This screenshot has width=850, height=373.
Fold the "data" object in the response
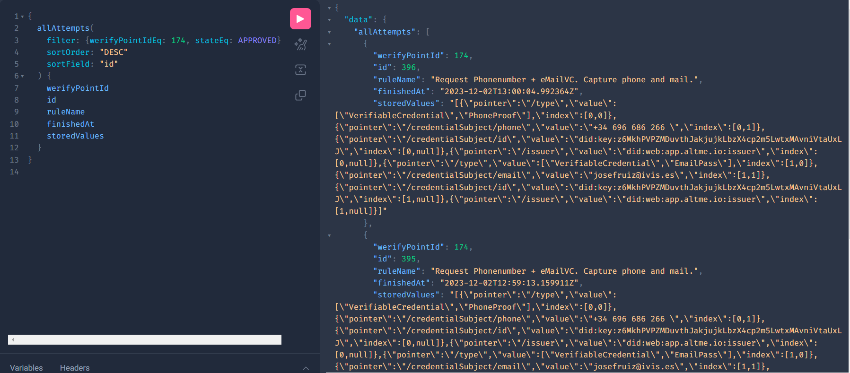point(329,20)
